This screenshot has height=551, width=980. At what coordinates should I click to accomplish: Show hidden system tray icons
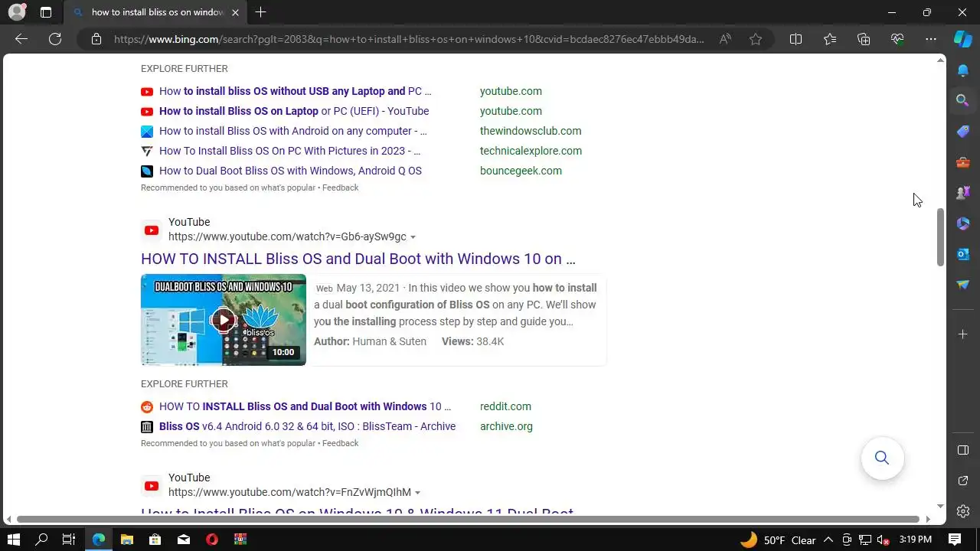coord(828,540)
